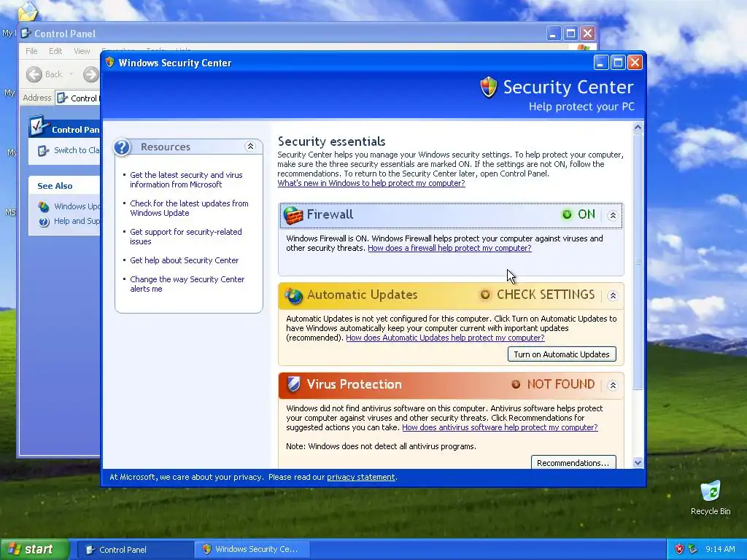Maximize the Windows Security Center window
The width and height of the screenshot is (747, 560).
point(618,63)
